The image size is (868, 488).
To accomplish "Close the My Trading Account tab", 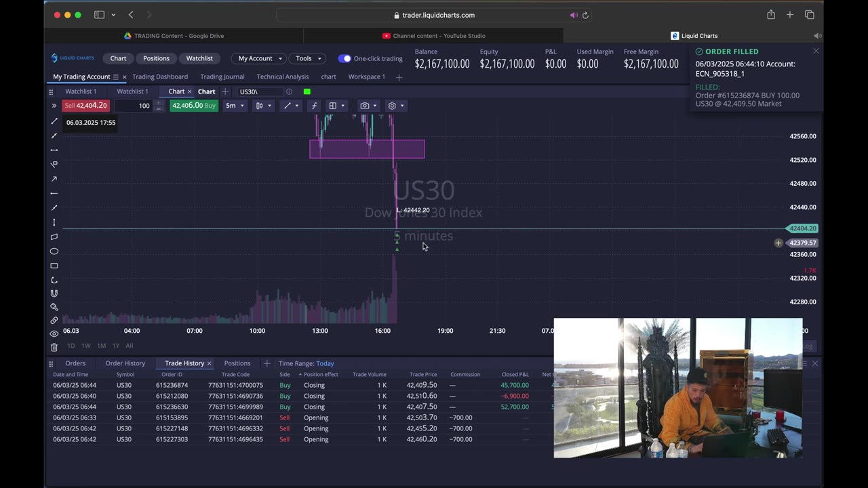I will 124,77.
